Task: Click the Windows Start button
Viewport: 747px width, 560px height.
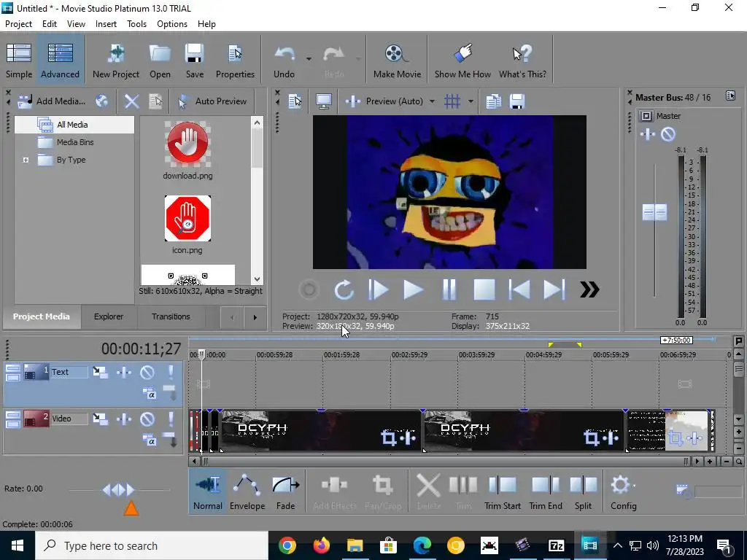Action: point(18,545)
